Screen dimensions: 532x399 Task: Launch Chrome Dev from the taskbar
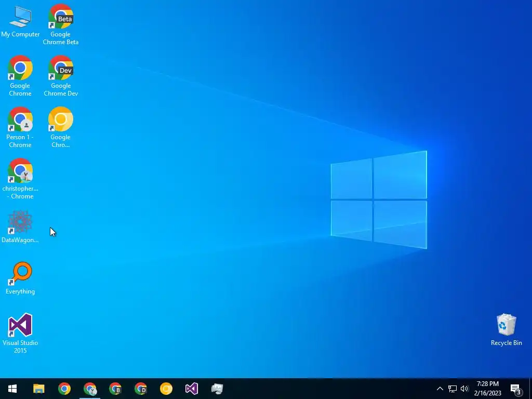[141, 389]
